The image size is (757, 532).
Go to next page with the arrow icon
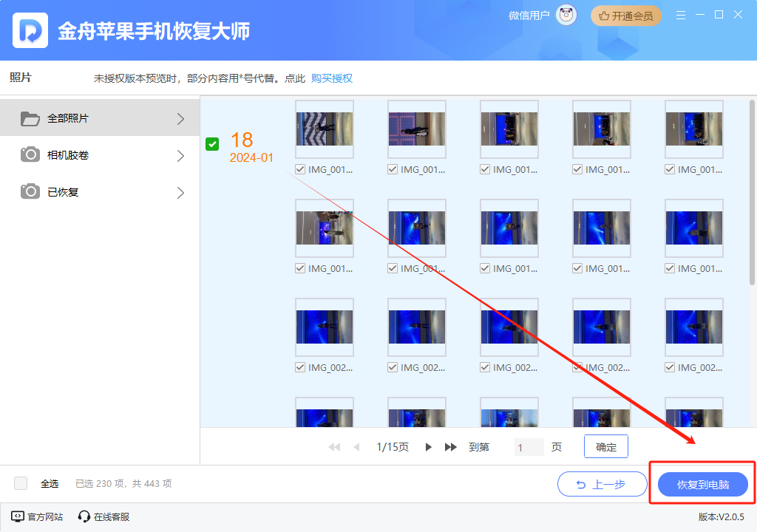pyautogui.click(x=428, y=446)
